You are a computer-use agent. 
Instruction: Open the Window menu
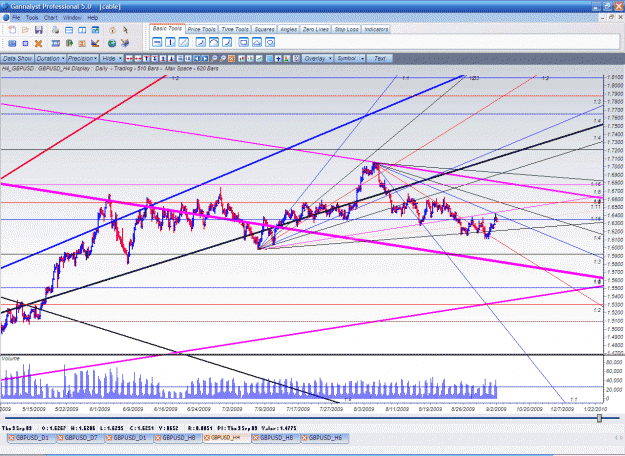click(x=72, y=18)
